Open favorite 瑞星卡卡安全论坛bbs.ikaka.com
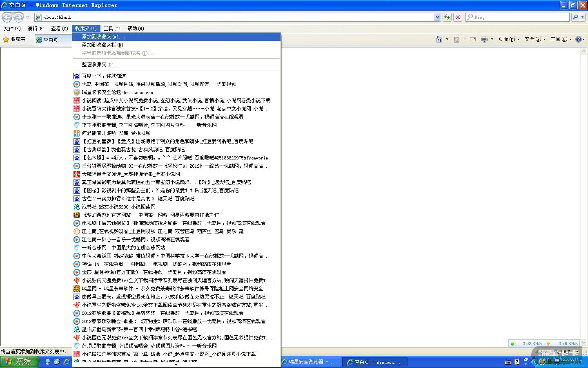The width and height of the screenshot is (588, 368). click(x=176, y=92)
